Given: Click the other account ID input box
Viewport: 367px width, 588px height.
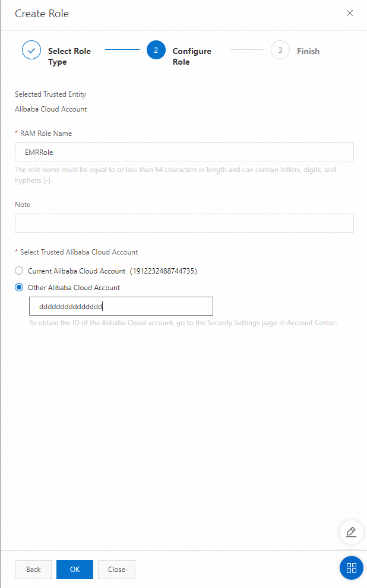Looking at the screenshot, I should pos(121,306).
